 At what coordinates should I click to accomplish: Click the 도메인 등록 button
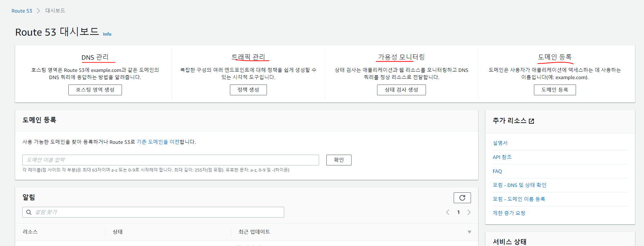[555, 90]
